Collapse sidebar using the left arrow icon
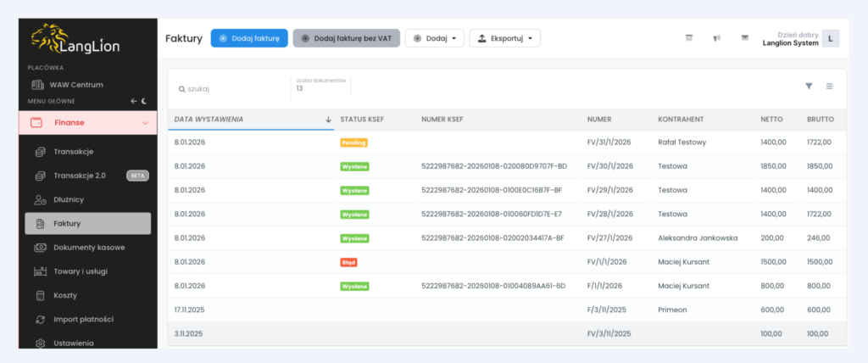This screenshot has width=868, height=363. click(133, 101)
